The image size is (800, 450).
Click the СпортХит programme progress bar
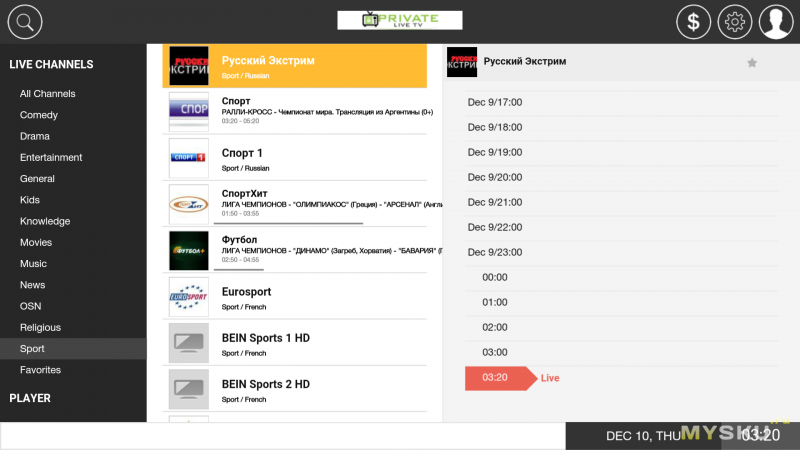click(x=288, y=223)
